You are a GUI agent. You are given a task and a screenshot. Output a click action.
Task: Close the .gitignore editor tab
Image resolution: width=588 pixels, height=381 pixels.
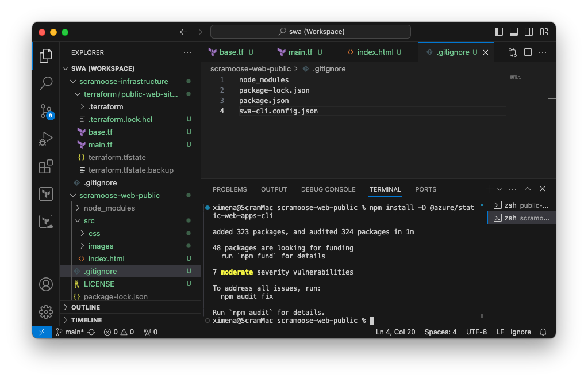pos(486,52)
